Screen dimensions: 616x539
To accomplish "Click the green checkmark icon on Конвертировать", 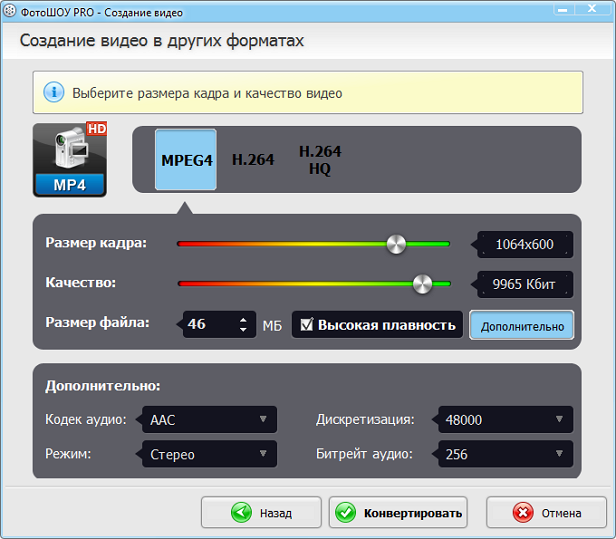I will (x=346, y=512).
